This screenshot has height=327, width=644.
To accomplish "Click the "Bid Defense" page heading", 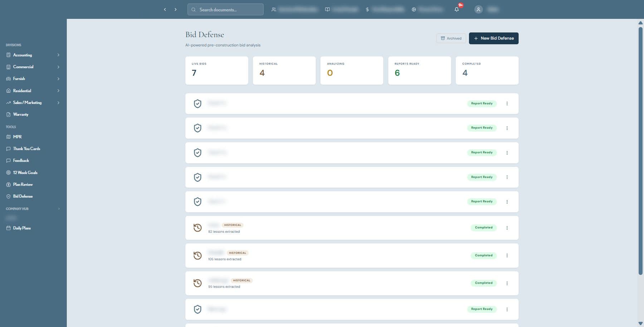I will [205, 35].
